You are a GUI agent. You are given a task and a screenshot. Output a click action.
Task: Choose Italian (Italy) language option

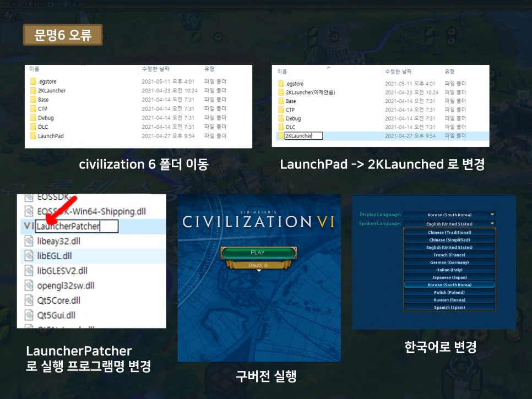click(x=449, y=270)
